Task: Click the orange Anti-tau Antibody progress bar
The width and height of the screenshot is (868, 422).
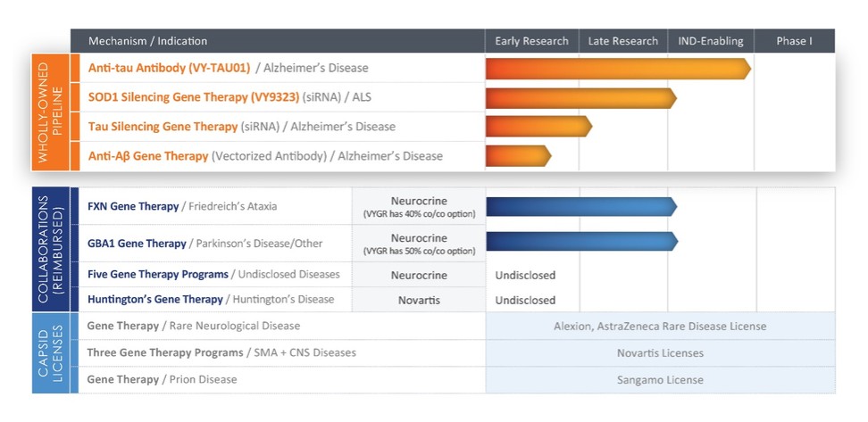Action: click(x=616, y=69)
